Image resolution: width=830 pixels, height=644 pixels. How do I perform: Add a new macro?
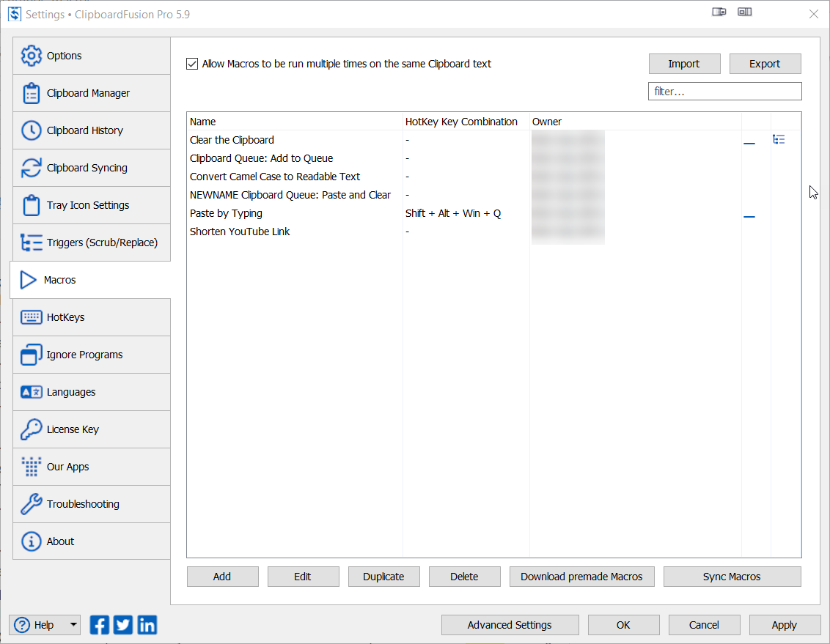click(222, 577)
